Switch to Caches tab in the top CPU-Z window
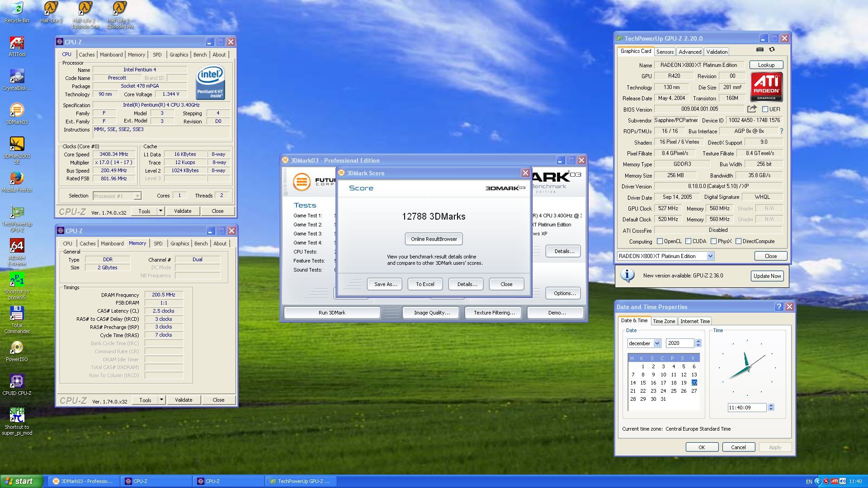The height and width of the screenshot is (488, 868). (87, 55)
